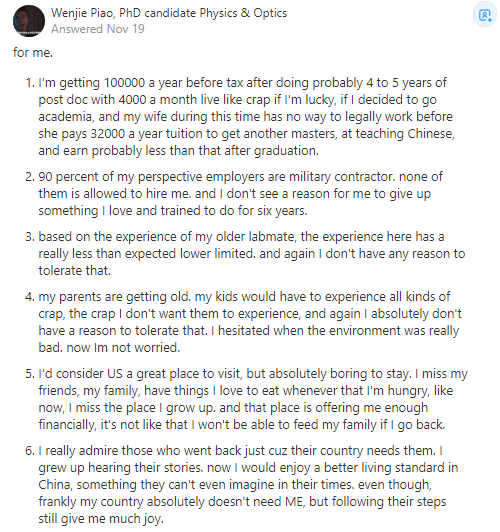Screen dimensions: 500x532
Task: Click the list marker "1."
Action: tap(30, 83)
